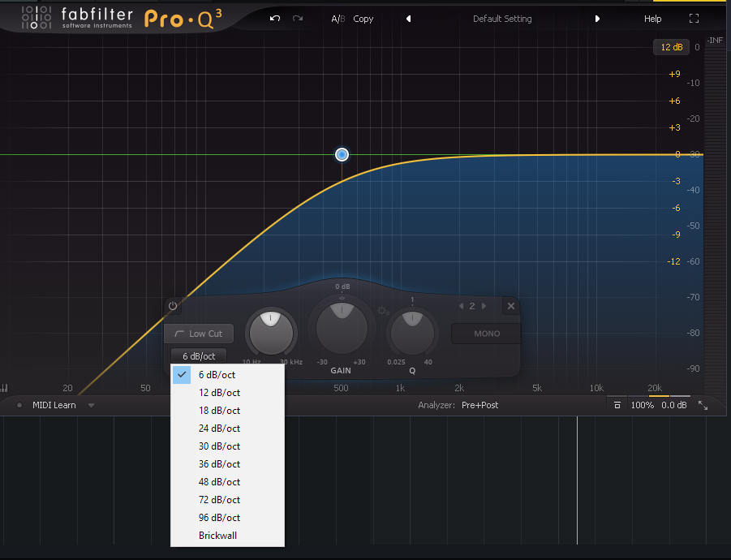Select next band arrow
Screen dimensions: 731x560
click(484, 306)
